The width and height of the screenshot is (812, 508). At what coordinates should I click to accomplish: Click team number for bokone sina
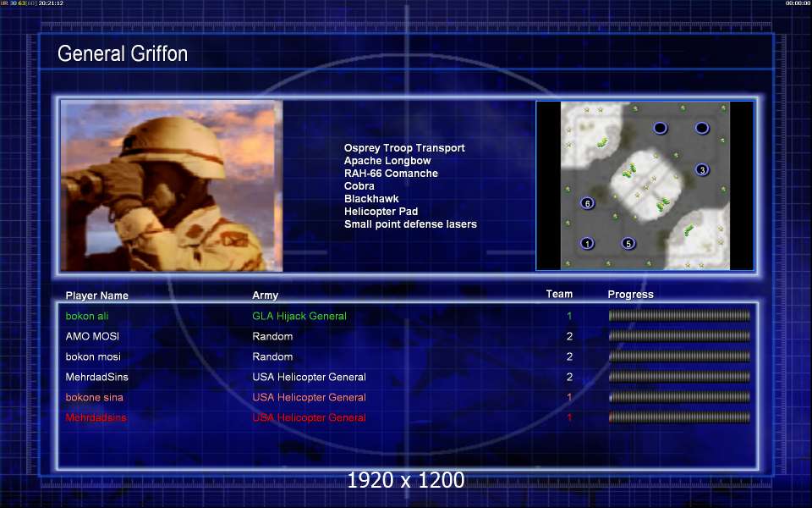569,398
